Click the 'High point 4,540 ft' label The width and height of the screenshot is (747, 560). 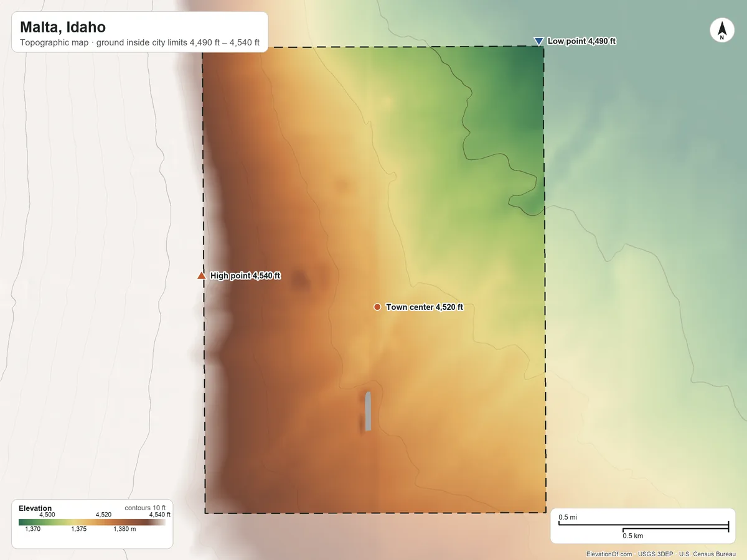(x=245, y=276)
